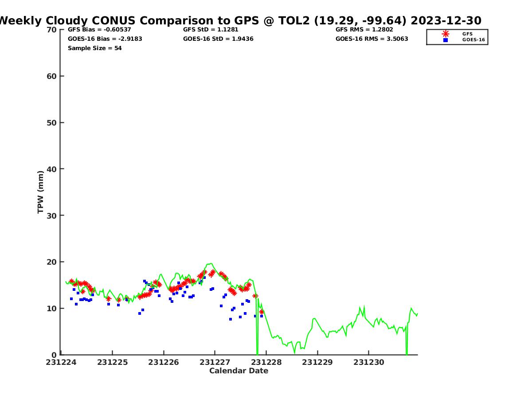
Task: Click the red GFS asterisk in legend
Action: tap(445, 34)
